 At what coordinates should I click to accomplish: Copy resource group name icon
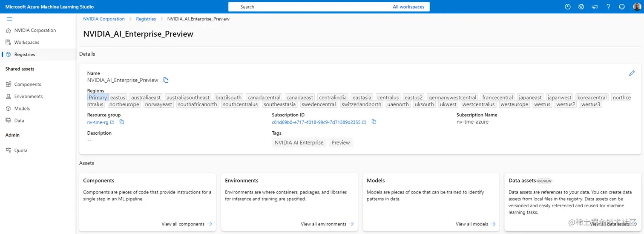tap(122, 122)
